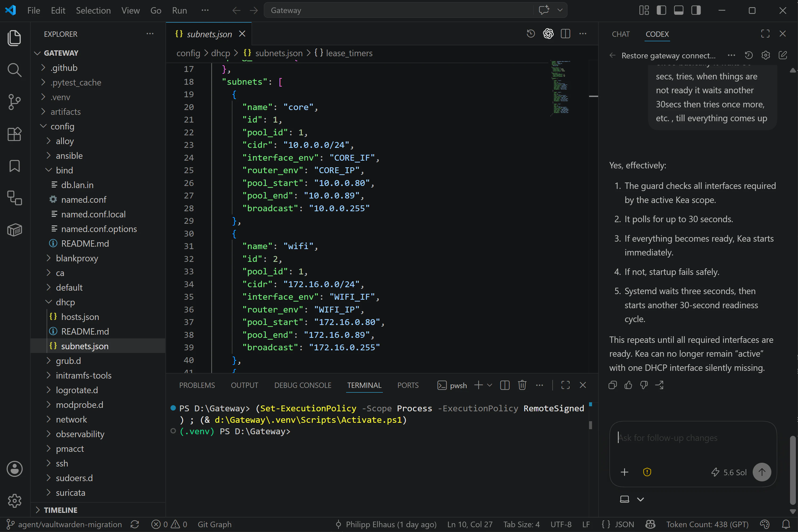
Task: Open the new terminal launch profile dropdown
Action: tap(489, 385)
